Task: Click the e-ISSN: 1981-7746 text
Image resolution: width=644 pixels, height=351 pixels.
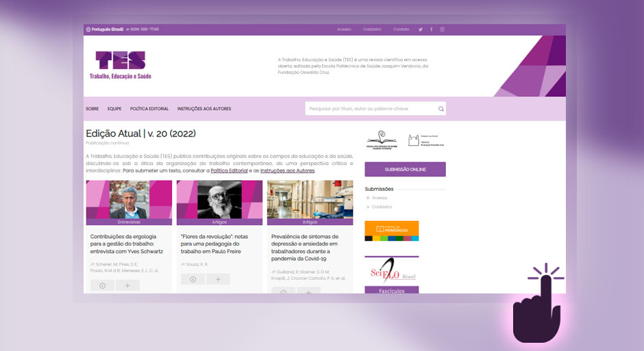Action: click(143, 29)
